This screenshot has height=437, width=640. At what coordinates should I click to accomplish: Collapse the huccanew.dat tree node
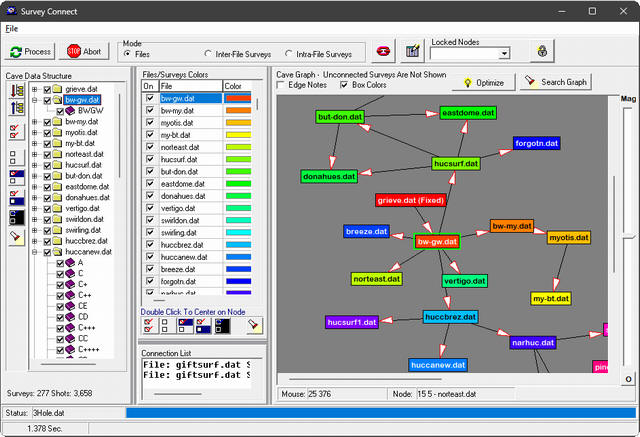click(35, 252)
